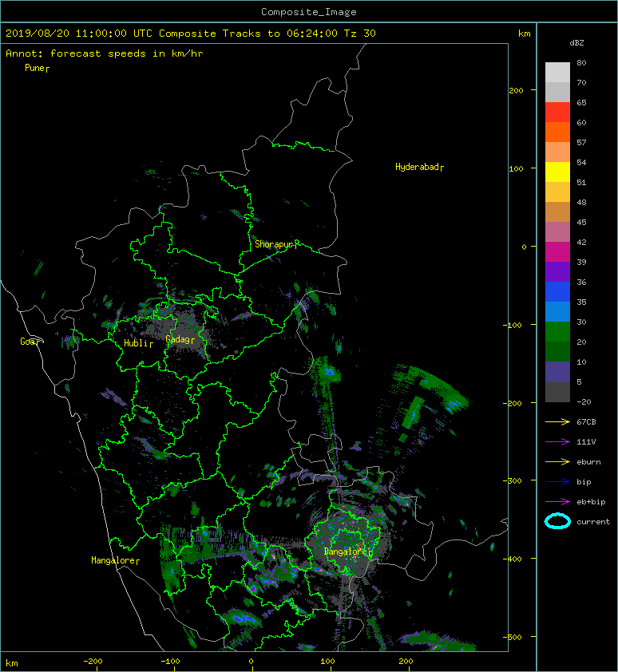This screenshot has width=618, height=672.
Task: Click the 100 tick on horizontal axis
Action: pos(327,662)
